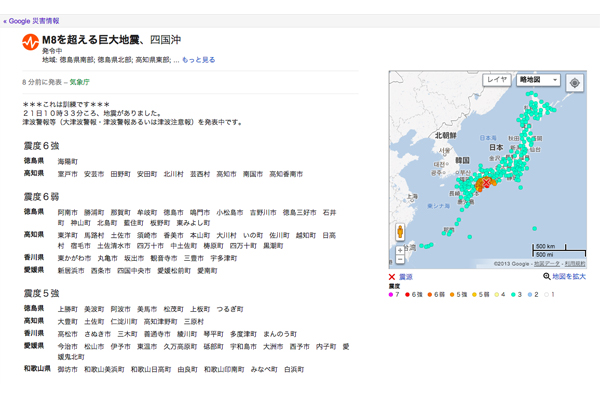This screenshot has width=600, height=400.
Task: Click the magnifier icon beside 地図を拡大
Action: [546, 276]
